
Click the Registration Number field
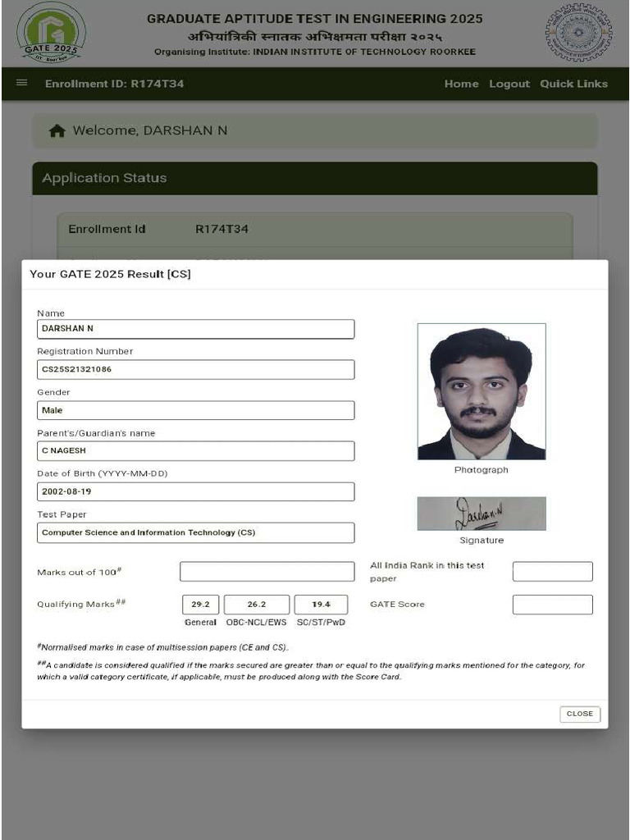[195, 370]
